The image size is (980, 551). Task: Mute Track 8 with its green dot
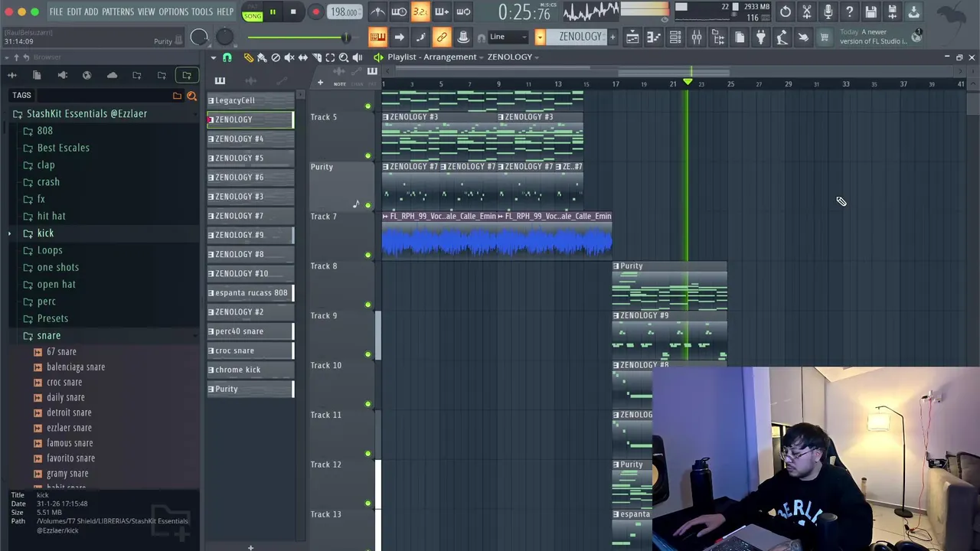(x=367, y=305)
